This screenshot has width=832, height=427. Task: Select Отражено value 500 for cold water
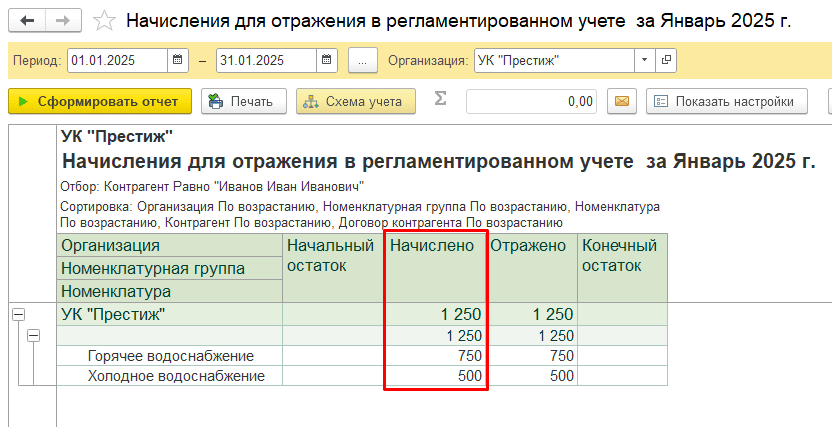pos(532,376)
